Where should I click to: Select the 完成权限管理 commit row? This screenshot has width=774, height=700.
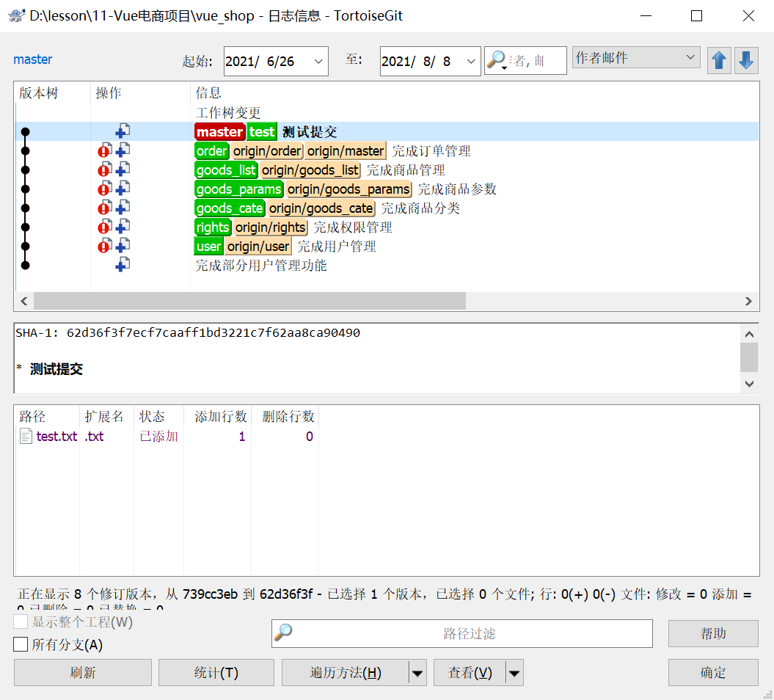[387, 227]
